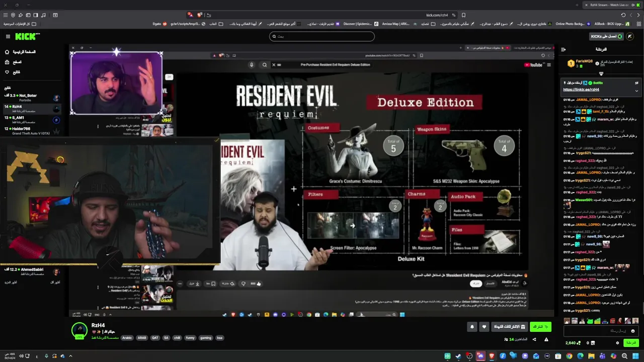The width and height of the screenshot is (644, 362).
Task: Open the emoji picker in chat input
Action: click(x=633, y=331)
